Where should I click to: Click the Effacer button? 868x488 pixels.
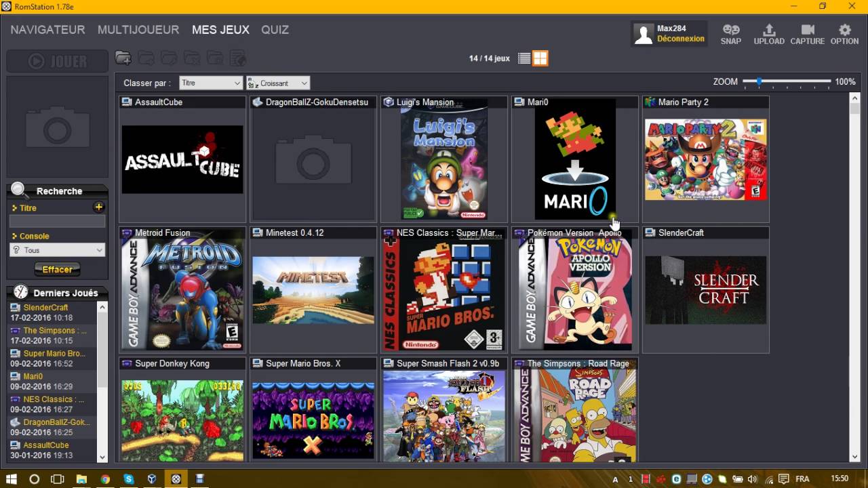tap(58, 270)
